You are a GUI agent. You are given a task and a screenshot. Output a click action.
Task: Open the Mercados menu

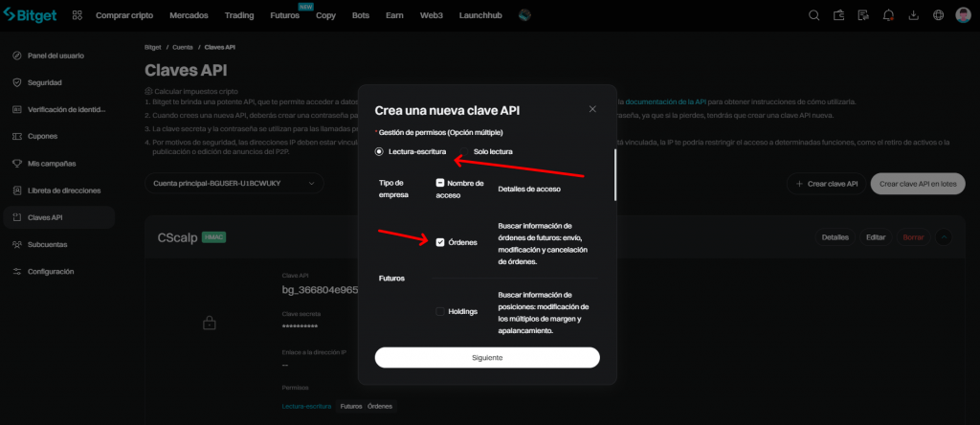189,15
